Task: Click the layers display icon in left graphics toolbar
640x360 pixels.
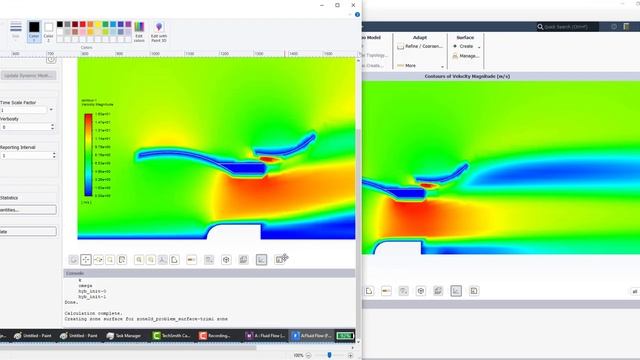Action: 243,260
